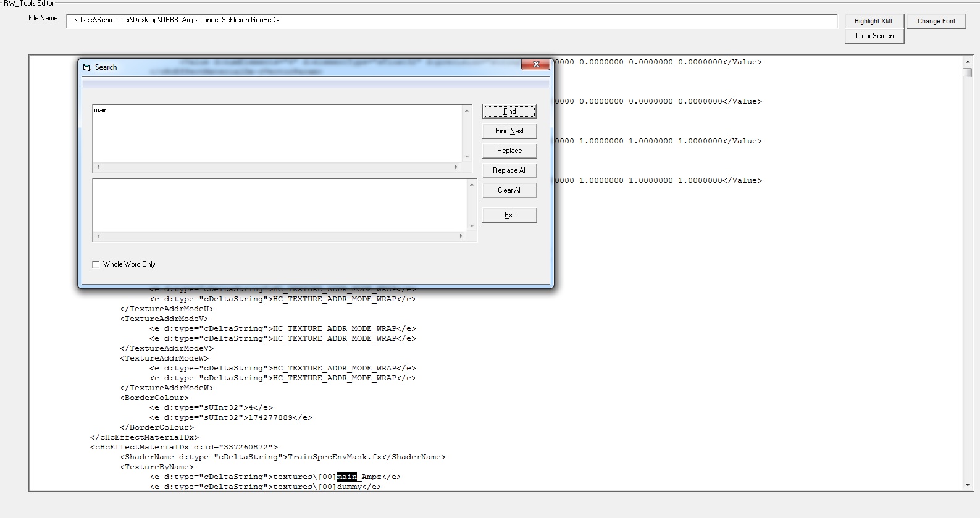Screen dimensions: 980x518
Task: Click the Clear Screen button
Action: coord(874,36)
